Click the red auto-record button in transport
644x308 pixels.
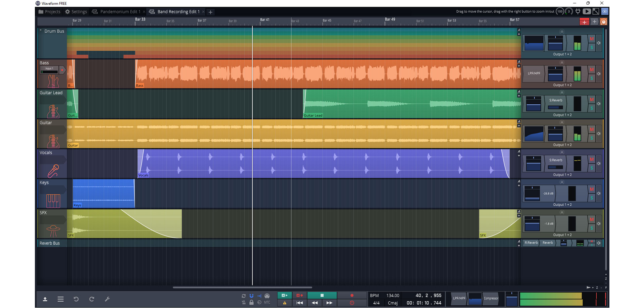tap(300, 296)
